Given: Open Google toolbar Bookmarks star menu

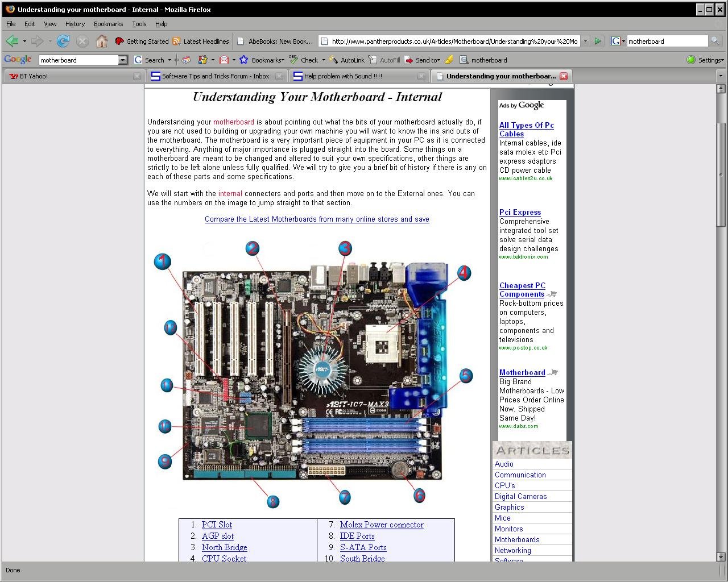Looking at the screenshot, I should (262, 60).
